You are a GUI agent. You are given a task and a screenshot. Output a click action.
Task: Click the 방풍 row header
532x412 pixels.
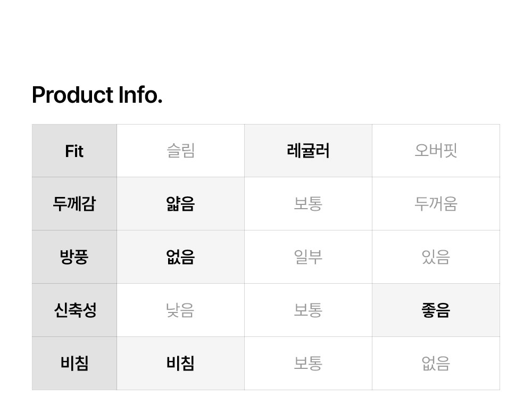coord(74,257)
